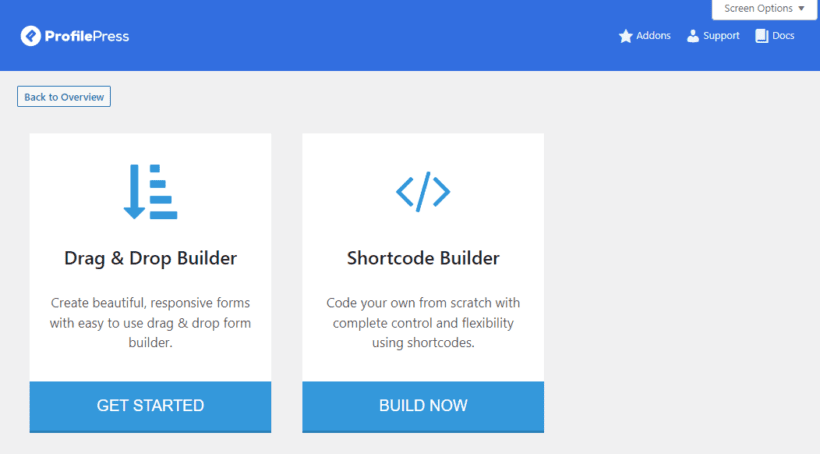Go Back to Overview
The image size is (820, 454).
(64, 97)
